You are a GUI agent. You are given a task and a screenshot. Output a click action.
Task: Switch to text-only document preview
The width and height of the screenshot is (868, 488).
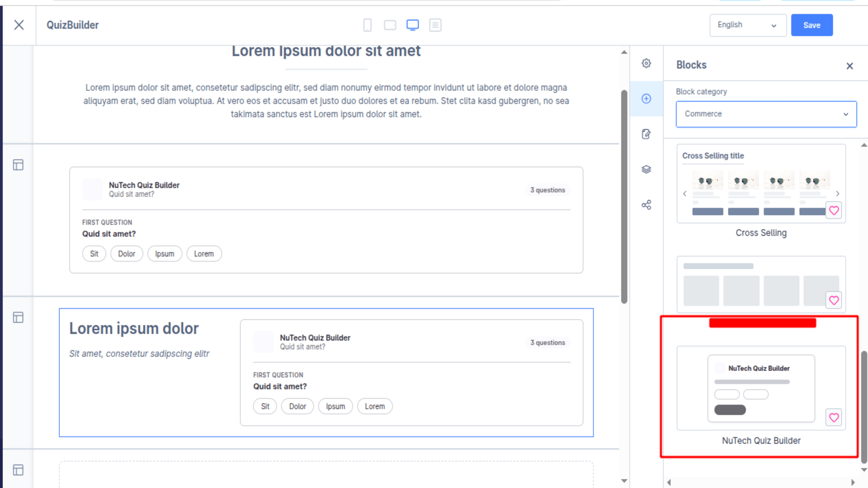click(435, 25)
